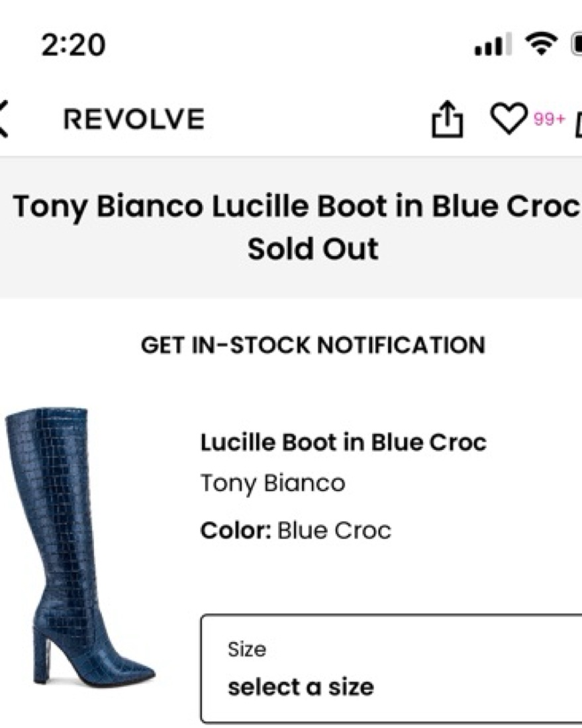The image size is (582, 728).
Task: Open the Size dropdown box
Action: 392,668
